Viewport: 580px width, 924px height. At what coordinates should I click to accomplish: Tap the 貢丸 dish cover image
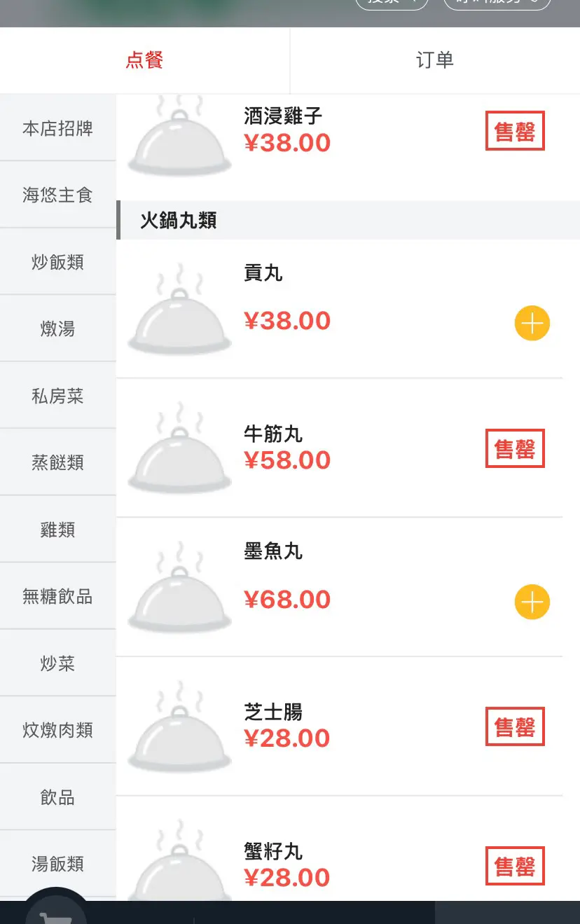coord(180,309)
